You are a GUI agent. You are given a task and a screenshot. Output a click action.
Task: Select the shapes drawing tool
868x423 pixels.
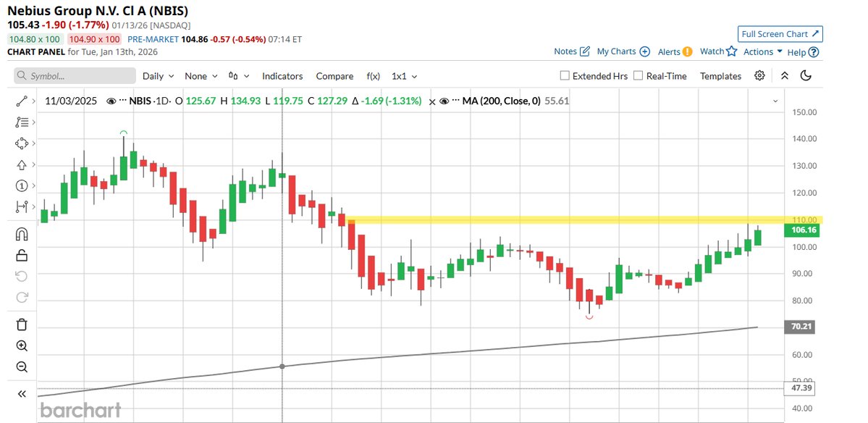point(22,143)
